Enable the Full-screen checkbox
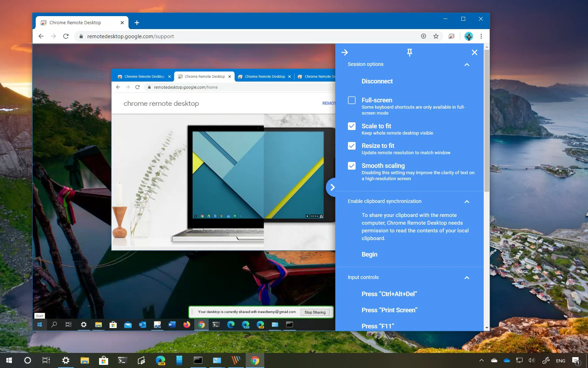Screen dimensions: 588x368 [x=351, y=100]
